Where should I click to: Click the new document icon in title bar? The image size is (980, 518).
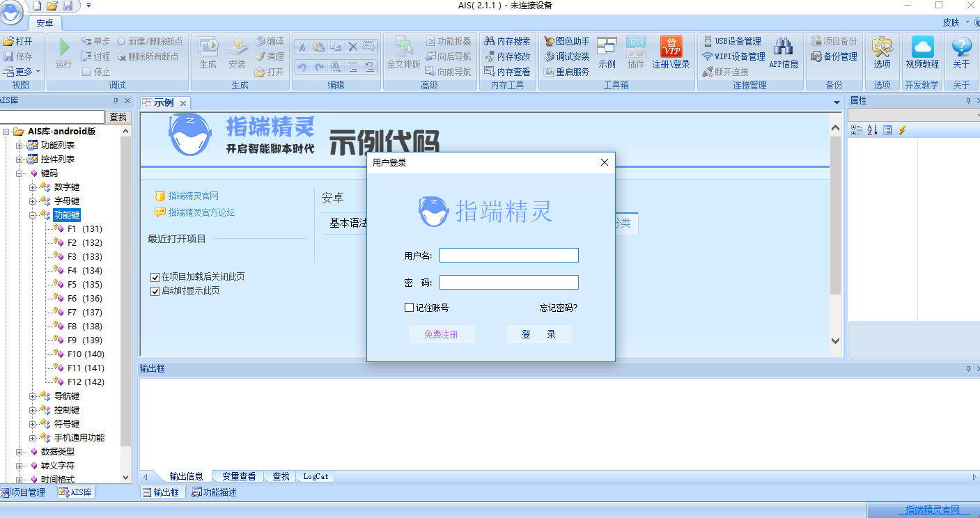38,6
